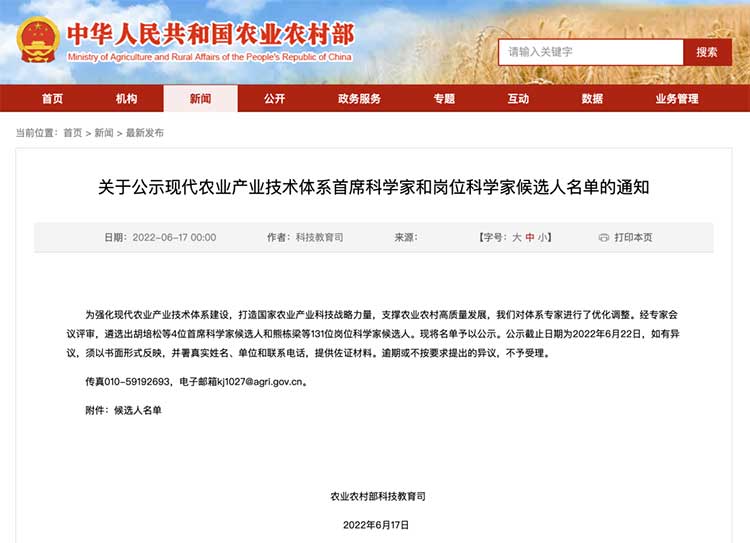Open the 业务管理 navigation item
This screenshot has height=543, width=750.
click(x=677, y=99)
